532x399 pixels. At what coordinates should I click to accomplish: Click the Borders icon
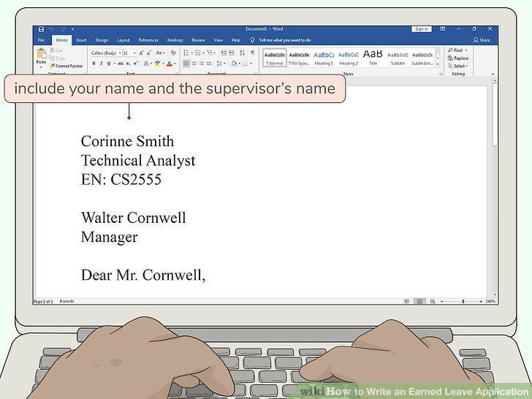(x=245, y=64)
